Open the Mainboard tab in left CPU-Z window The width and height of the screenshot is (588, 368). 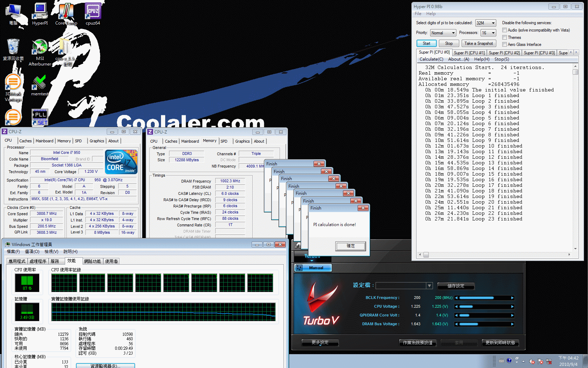[x=44, y=141]
